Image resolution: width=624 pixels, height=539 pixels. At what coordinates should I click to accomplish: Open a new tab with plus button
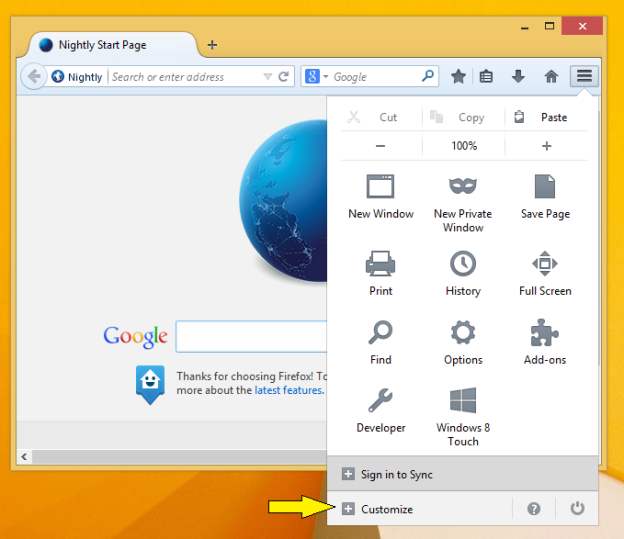[212, 45]
